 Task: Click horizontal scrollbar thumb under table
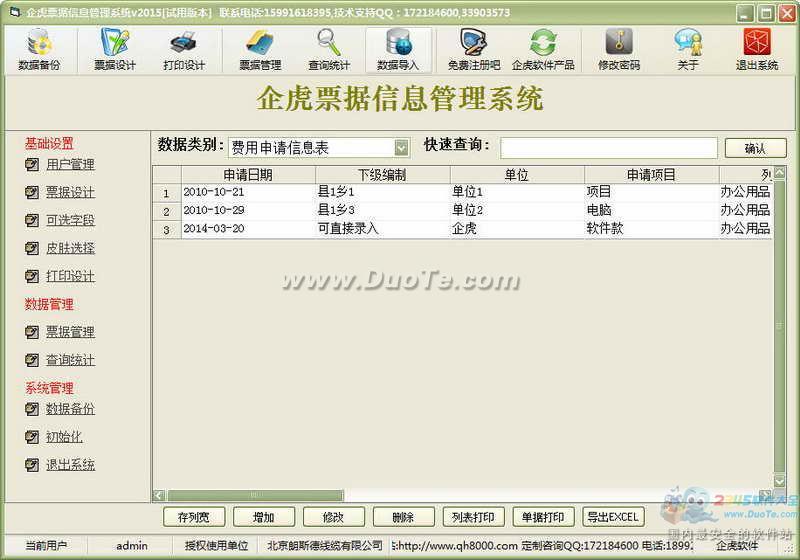[x=256, y=495]
